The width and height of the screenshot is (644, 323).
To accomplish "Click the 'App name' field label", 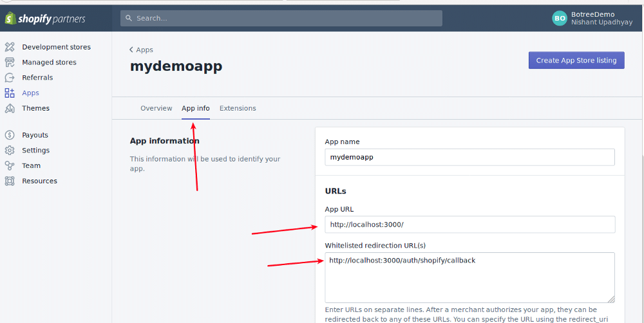I will pos(342,142).
